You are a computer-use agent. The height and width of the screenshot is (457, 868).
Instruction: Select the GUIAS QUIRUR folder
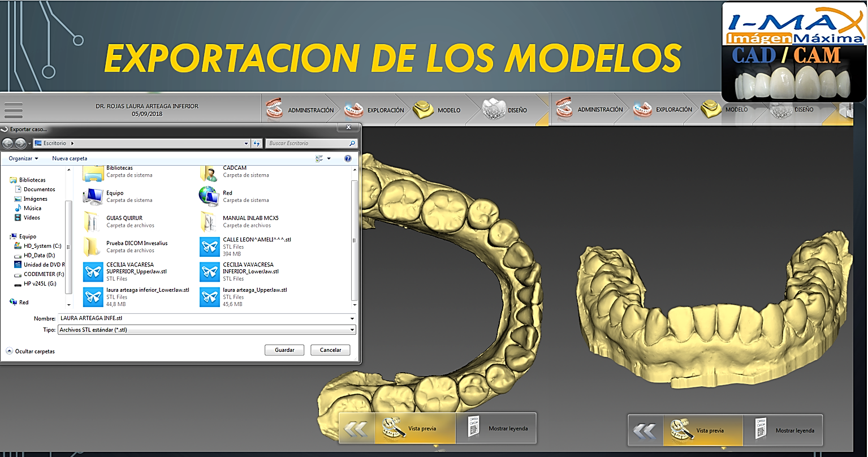[x=119, y=221]
